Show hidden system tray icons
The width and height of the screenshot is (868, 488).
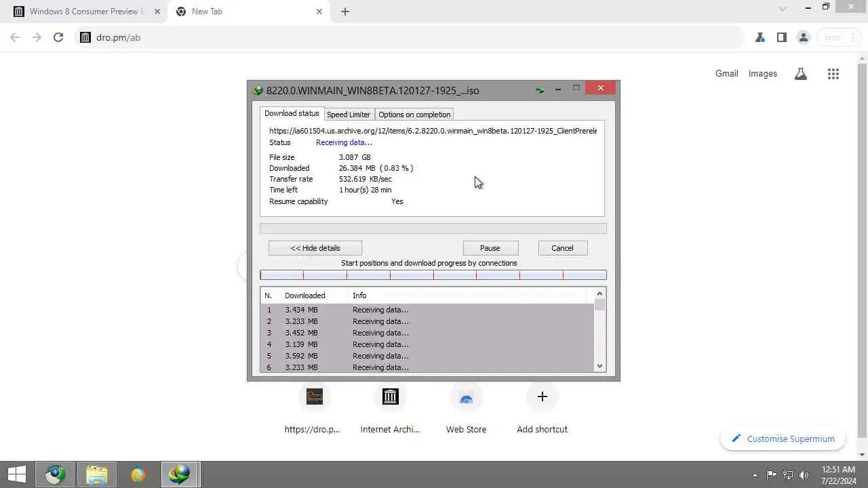755,475
